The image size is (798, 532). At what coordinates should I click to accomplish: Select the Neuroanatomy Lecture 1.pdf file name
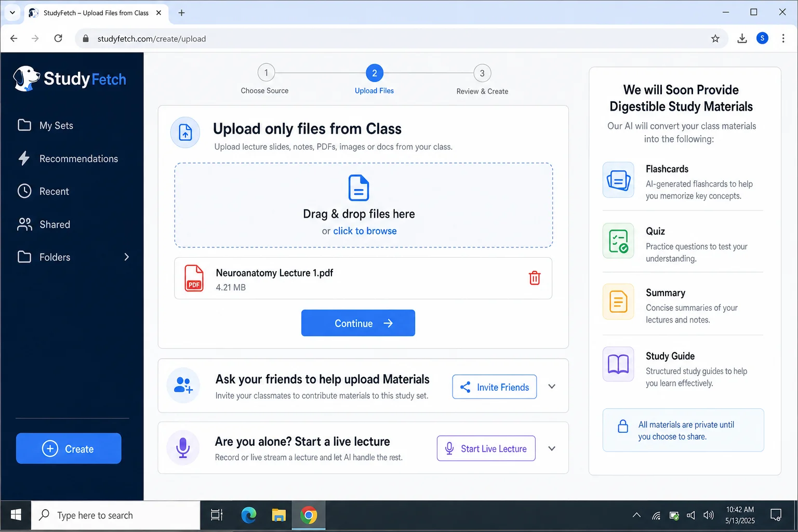coord(274,273)
